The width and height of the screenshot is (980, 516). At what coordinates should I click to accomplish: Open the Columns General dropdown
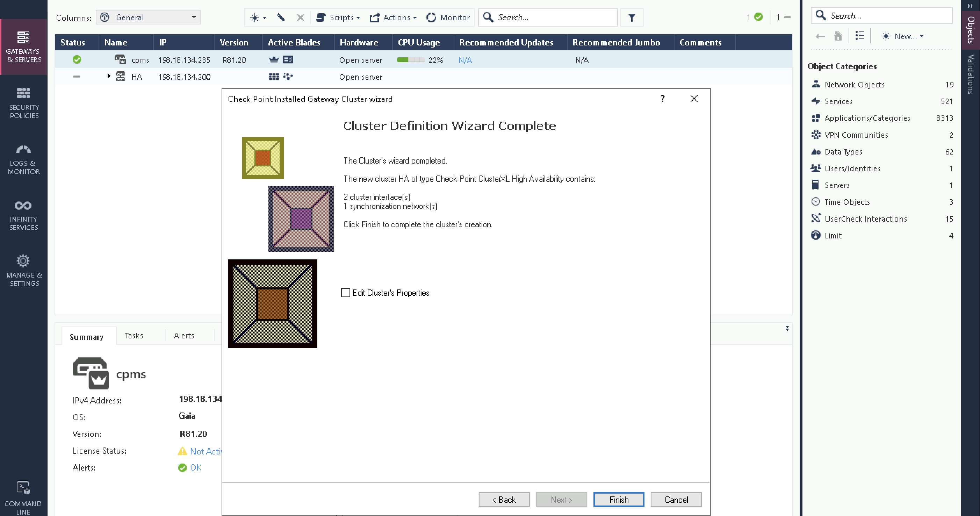[x=149, y=17]
